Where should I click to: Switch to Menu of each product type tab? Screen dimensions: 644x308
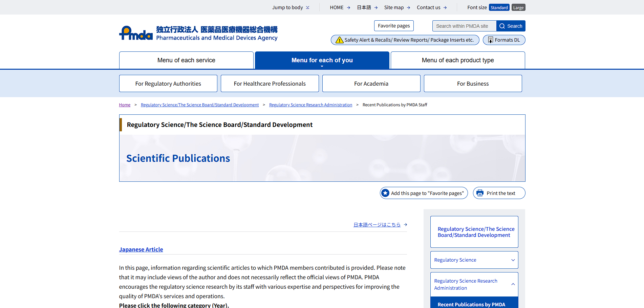pos(457,60)
